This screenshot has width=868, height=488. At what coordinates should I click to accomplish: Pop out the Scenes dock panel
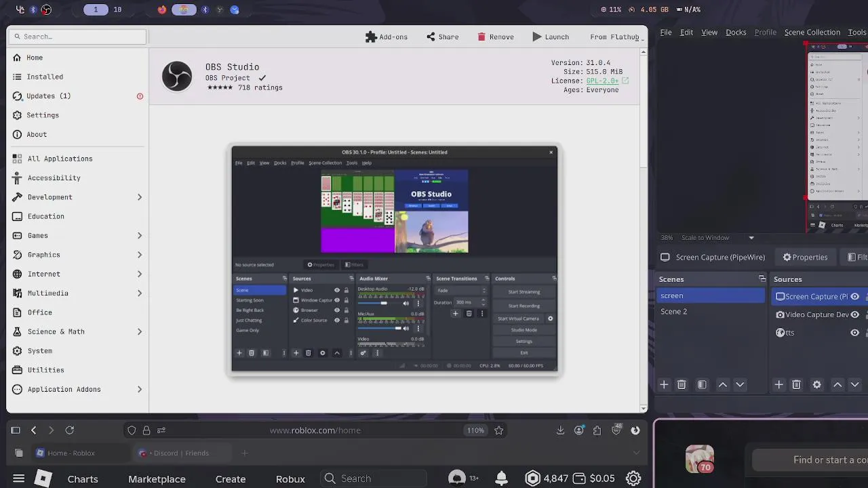(762, 279)
